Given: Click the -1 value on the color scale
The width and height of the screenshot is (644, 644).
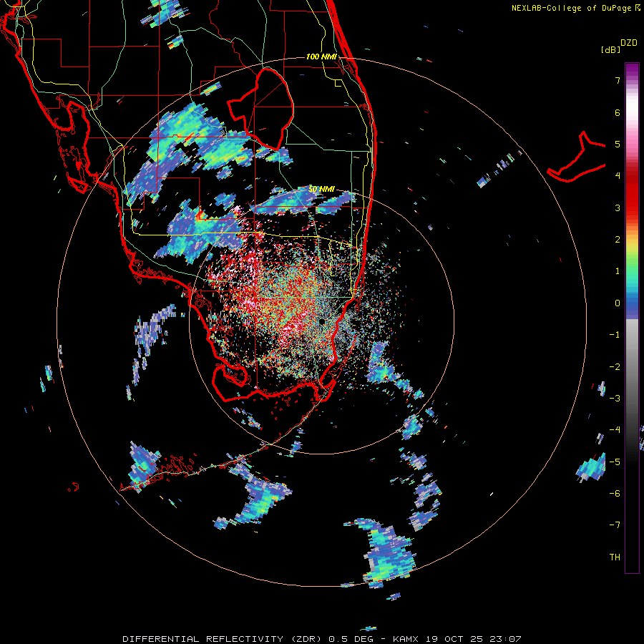Looking at the screenshot, I should (615, 335).
